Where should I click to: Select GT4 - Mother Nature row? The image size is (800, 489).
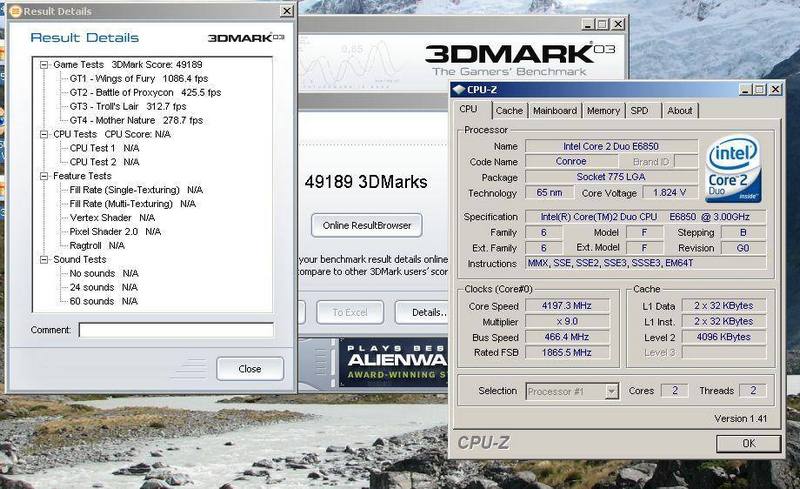click(136, 120)
